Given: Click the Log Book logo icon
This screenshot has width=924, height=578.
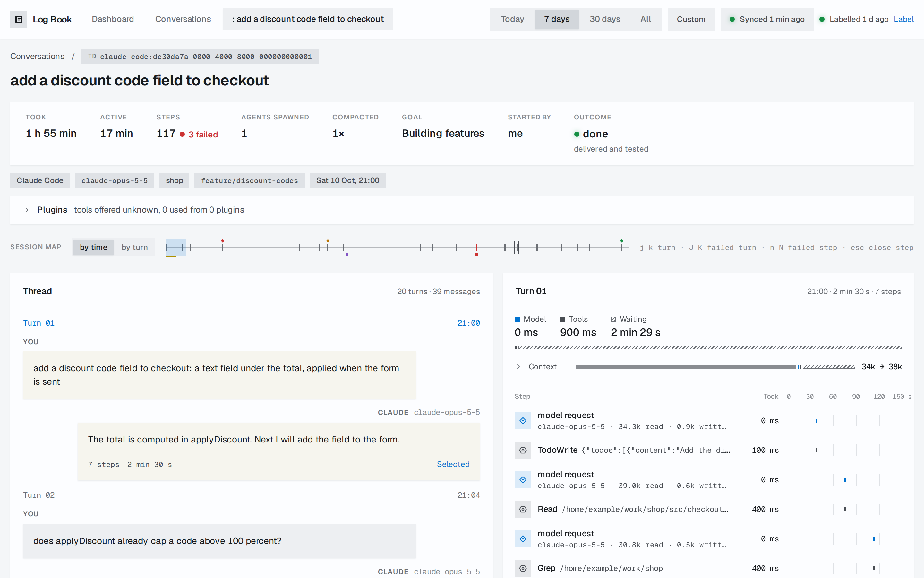Looking at the screenshot, I should pyautogui.click(x=18, y=19).
